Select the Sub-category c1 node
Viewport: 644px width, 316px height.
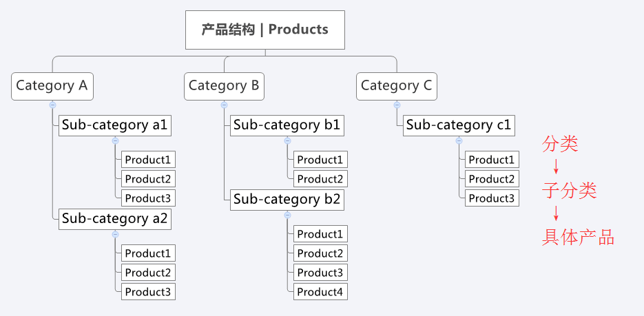click(459, 125)
